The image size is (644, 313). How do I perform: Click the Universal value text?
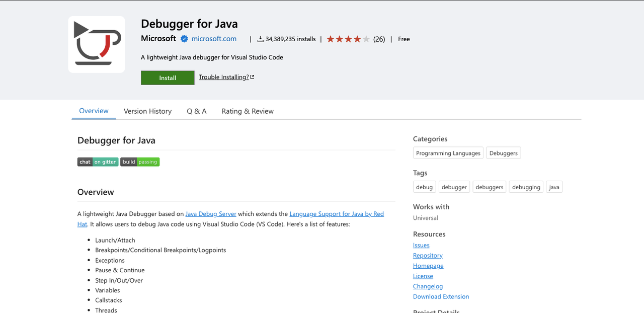click(x=426, y=218)
